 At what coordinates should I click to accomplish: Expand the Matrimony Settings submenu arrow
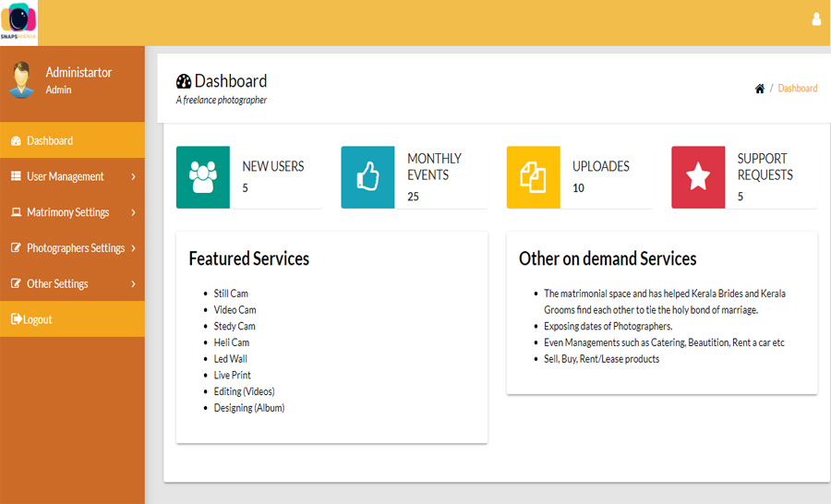[x=133, y=212]
